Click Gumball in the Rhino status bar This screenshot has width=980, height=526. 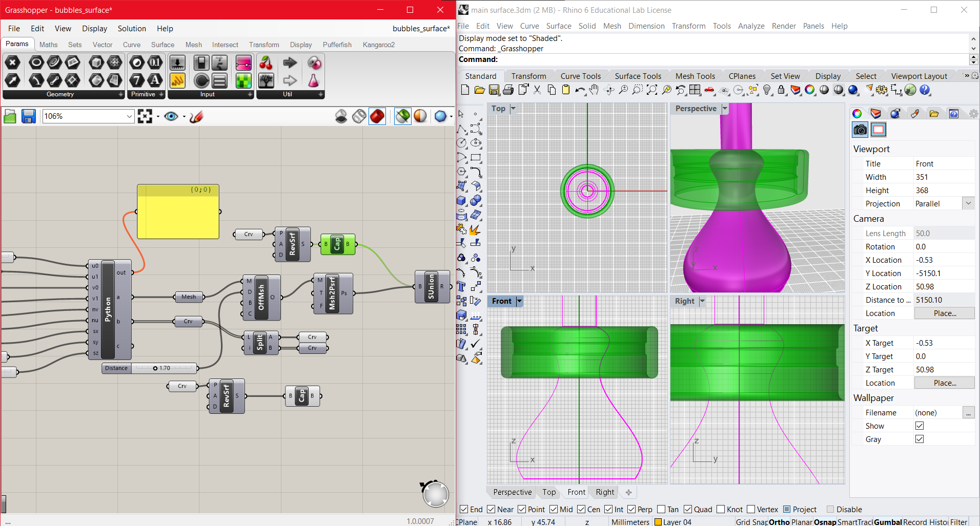(888, 522)
